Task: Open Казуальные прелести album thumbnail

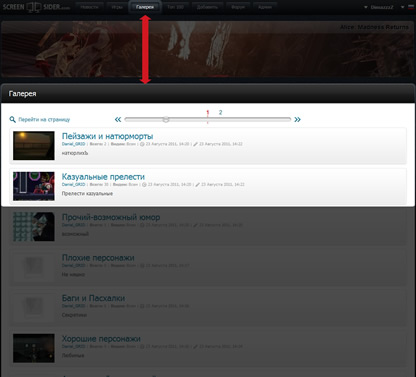Action: click(x=34, y=186)
